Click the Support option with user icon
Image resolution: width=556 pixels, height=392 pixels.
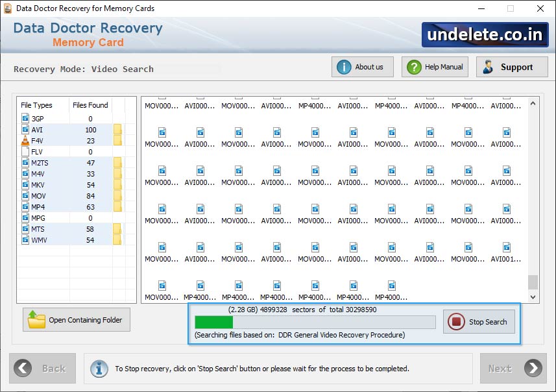tap(512, 66)
